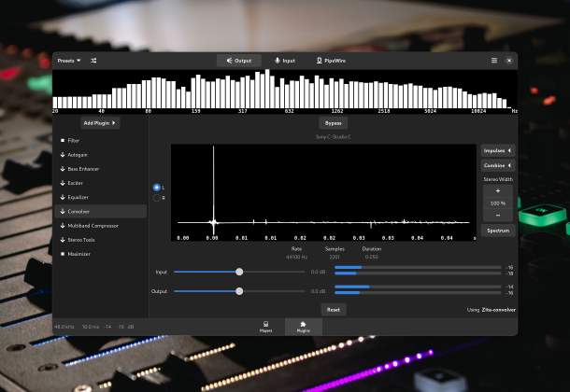
Task: Open the Presets dropdown
Action: point(69,61)
